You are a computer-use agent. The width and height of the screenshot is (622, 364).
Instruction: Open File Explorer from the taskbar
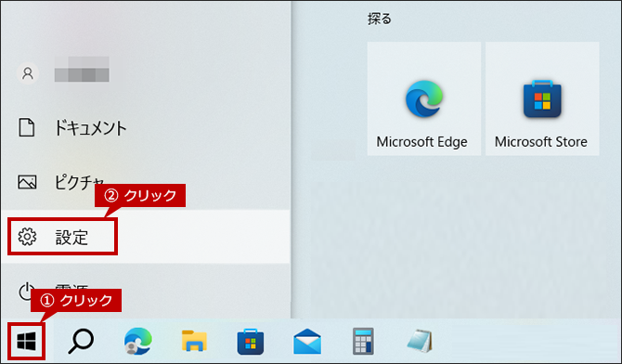[x=194, y=341]
